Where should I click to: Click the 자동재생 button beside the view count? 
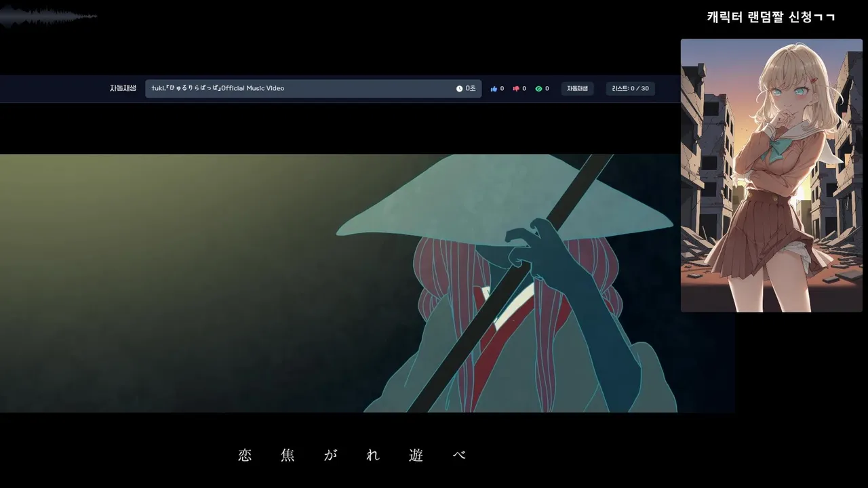click(577, 89)
